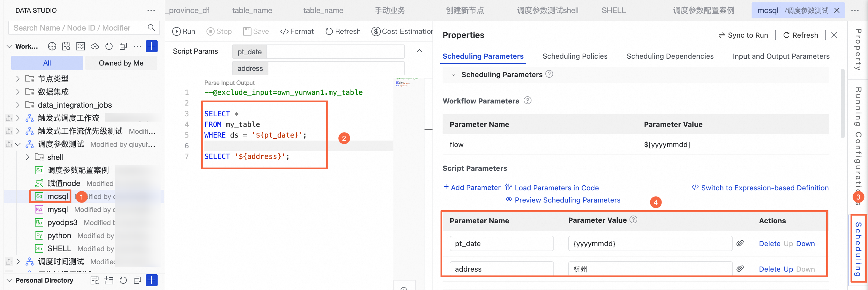Collapse the Personal Directory section
868x290 pixels.
pyautogui.click(x=9, y=280)
